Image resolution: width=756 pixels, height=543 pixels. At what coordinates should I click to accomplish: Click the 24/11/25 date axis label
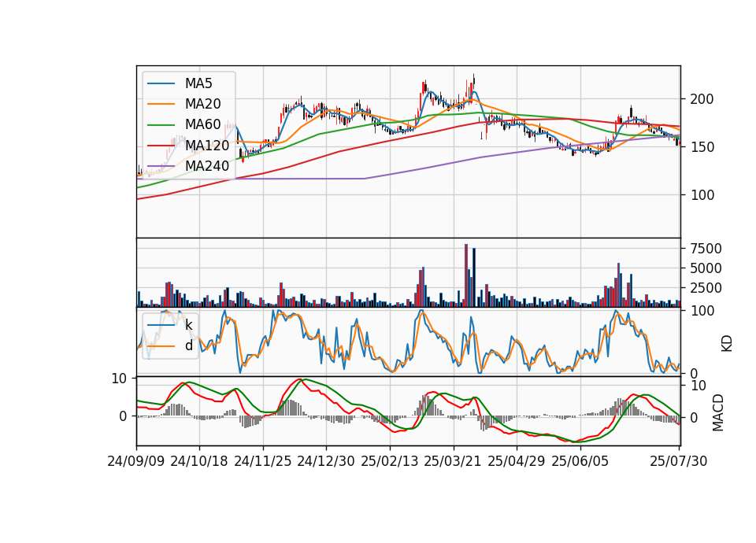tap(263, 461)
